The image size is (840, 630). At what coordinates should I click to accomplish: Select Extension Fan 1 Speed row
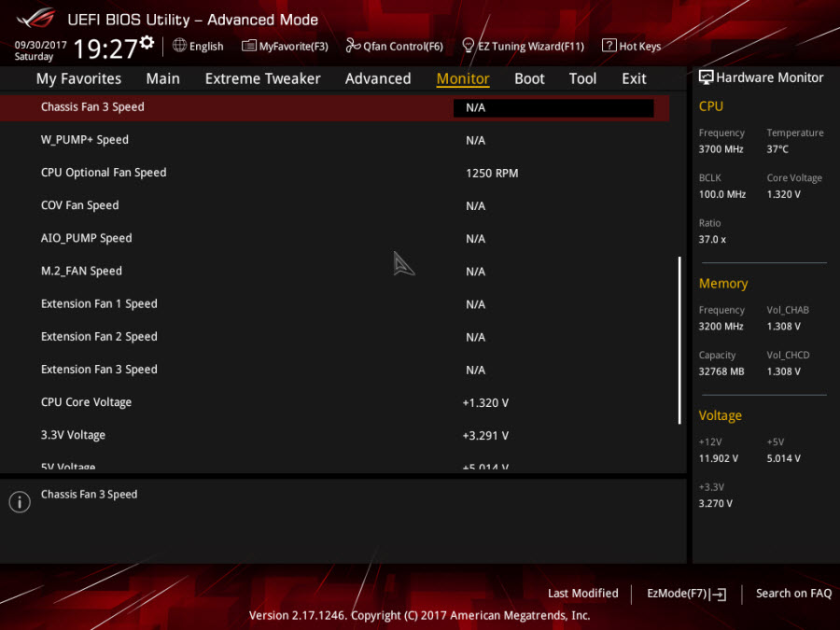[334, 304]
